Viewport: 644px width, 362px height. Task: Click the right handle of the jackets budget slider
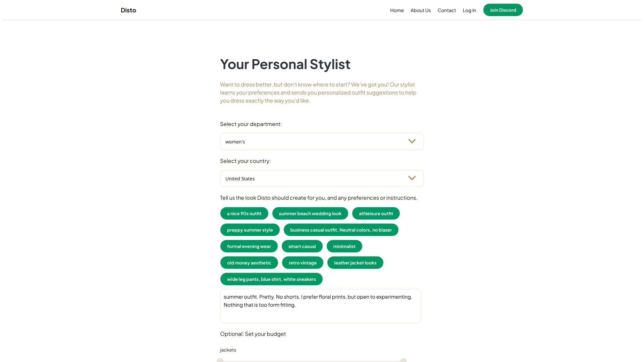tap(403, 360)
